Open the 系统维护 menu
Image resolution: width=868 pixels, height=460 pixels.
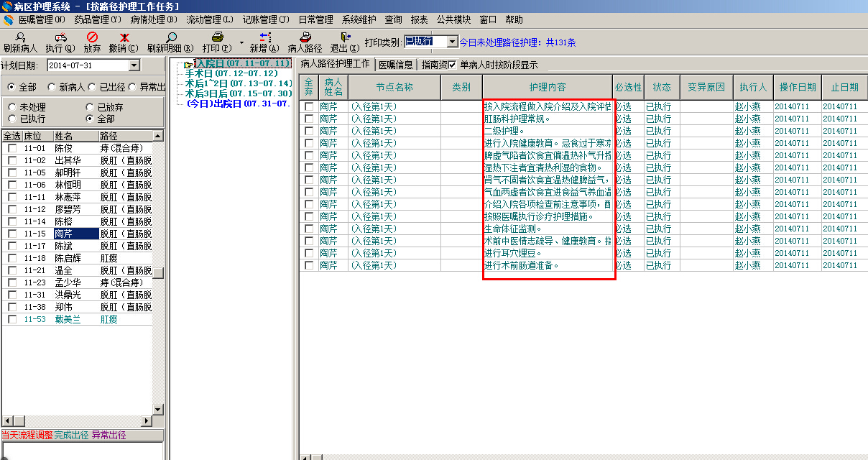pyautogui.click(x=359, y=19)
